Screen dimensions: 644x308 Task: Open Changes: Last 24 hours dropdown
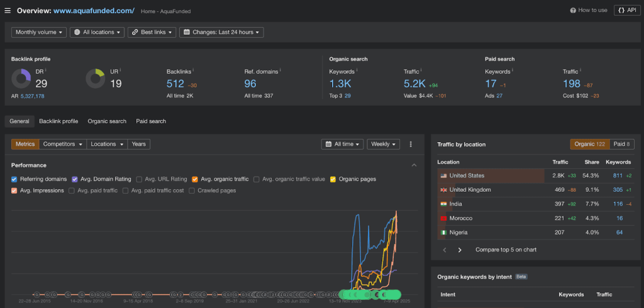(x=221, y=32)
